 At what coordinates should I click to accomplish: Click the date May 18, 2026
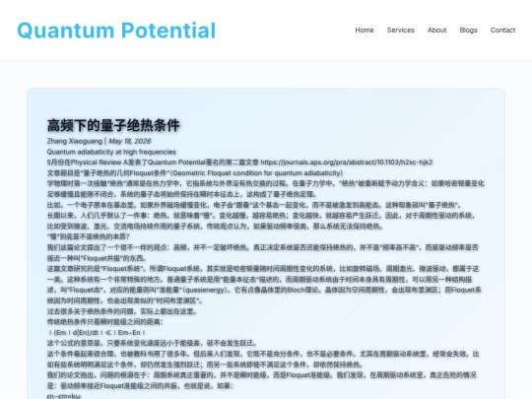click(x=130, y=141)
